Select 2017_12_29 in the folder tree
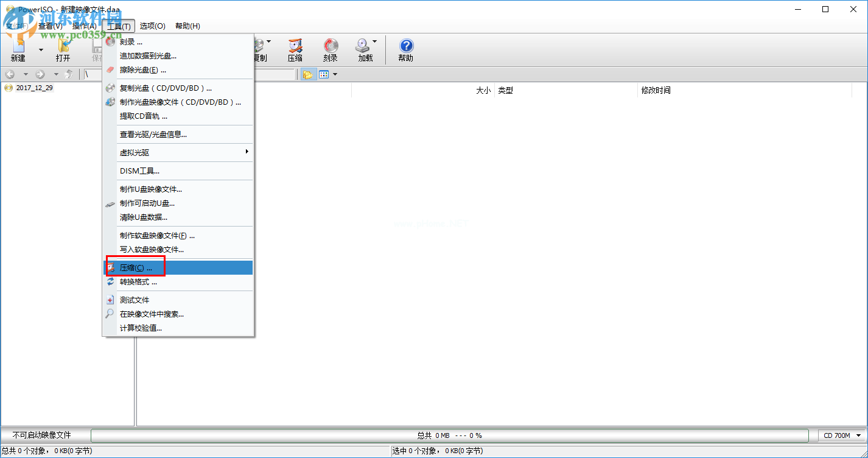Screen dimensions: 868x458 (35, 88)
